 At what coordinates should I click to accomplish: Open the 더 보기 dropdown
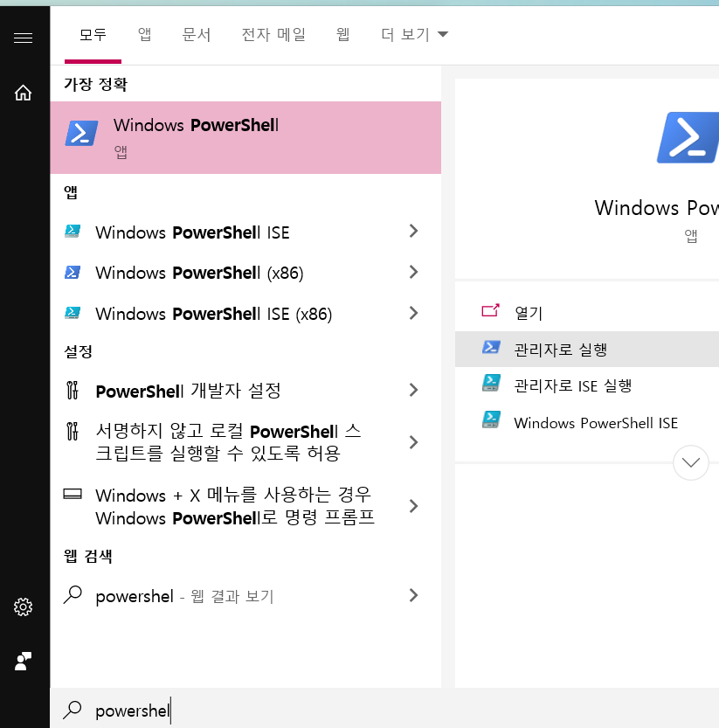tap(414, 34)
